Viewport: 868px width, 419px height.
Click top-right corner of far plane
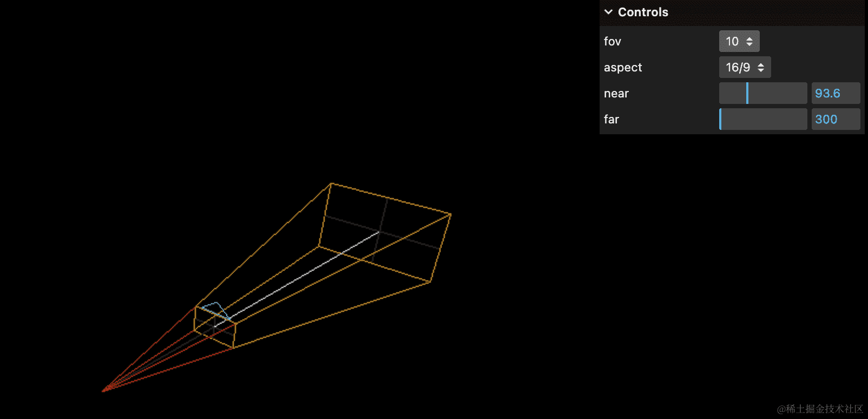click(x=450, y=214)
